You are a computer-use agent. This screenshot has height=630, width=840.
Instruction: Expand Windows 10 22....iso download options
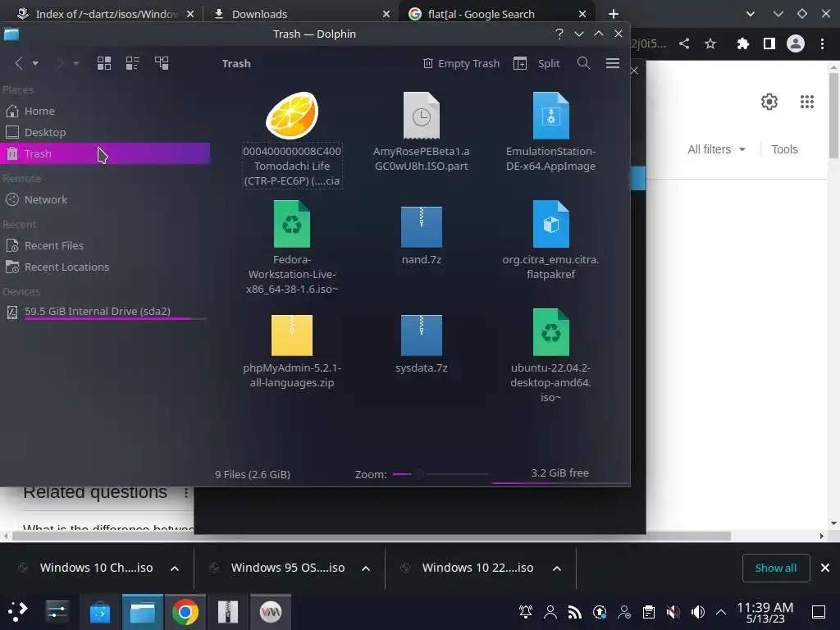tap(557, 568)
